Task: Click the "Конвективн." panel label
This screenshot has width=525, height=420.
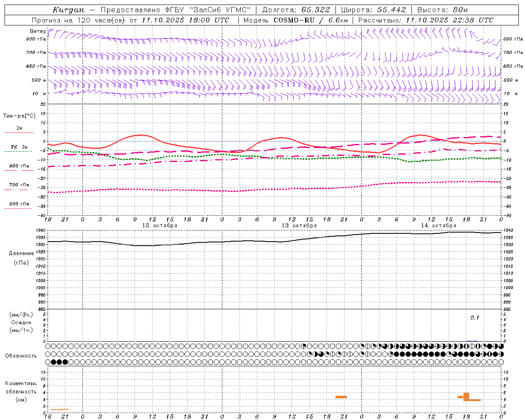Action: click(x=21, y=383)
